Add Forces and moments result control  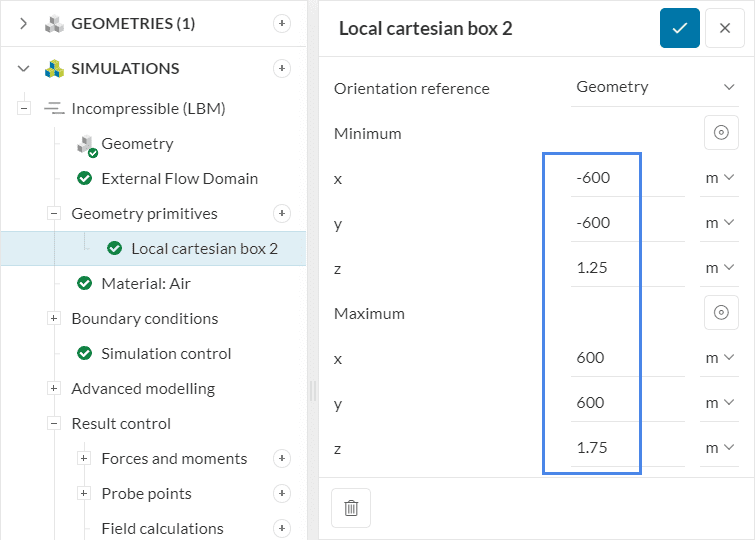pyautogui.click(x=282, y=458)
